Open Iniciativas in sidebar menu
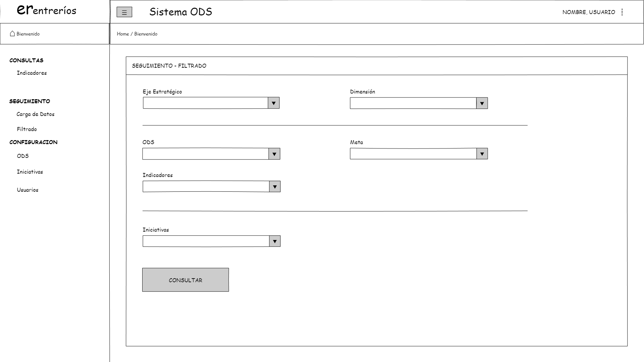Screen dimensions: 644x362 coord(30,172)
